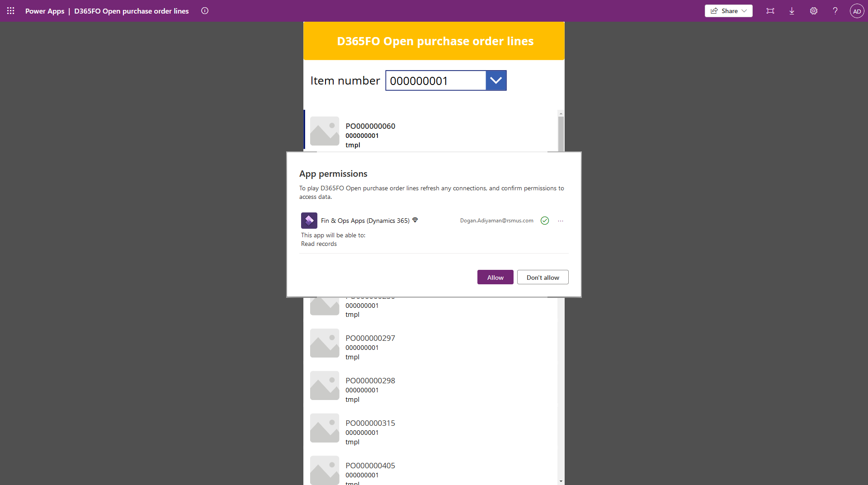Viewport: 868px width, 485px height.
Task: Show app details info icon
Action: (x=205, y=11)
